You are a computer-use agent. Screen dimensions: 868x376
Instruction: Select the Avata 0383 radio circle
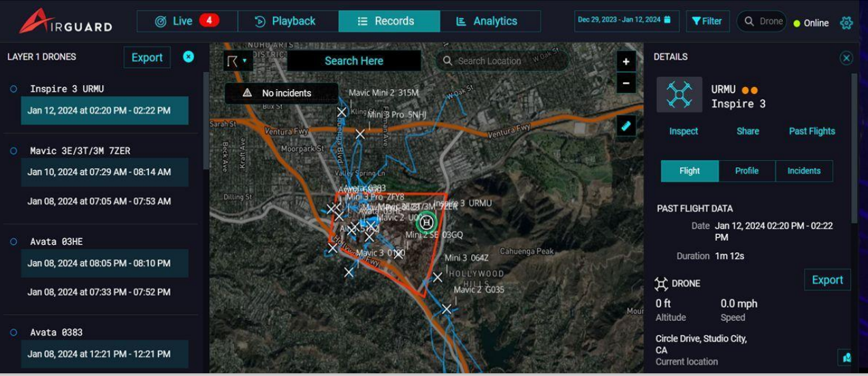pyautogui.click(x=14, y=332)
